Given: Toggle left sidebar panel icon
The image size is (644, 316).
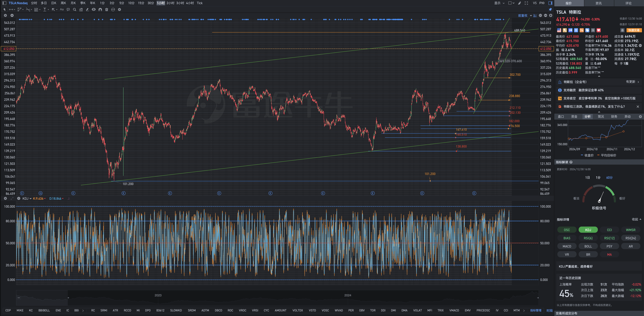Looking at the screenshot, I should point(4,3).
